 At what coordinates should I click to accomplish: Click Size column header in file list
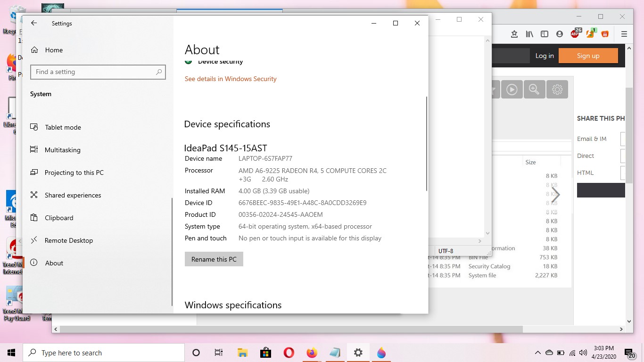click(x=530, y=162)
